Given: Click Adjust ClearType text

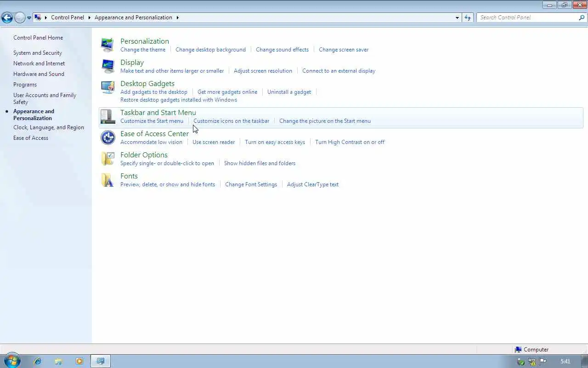Looking at the screenshot, I should (313, 184).
